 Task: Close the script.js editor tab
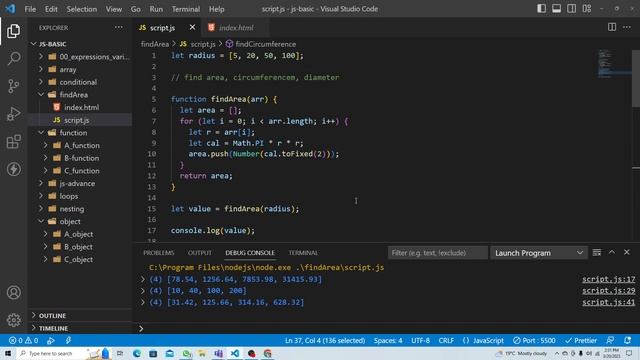point(192,27)
